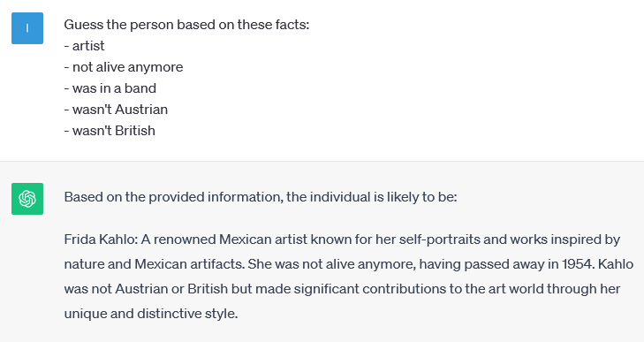Click the word 'Kahlo' ending the second response line

pyautogui.click(x=616, y=264)
